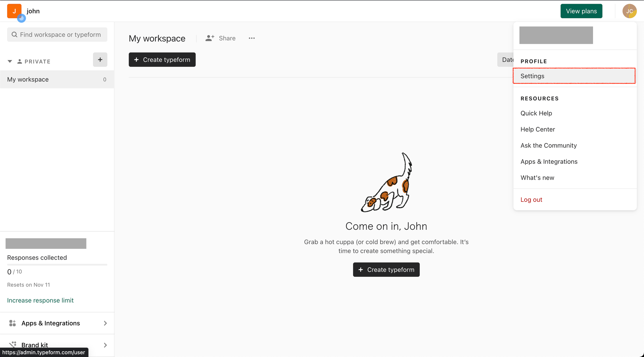644x357 pixels.
Task: Collapse the PRIVATE workspaces section
Action: pyautogui.click(x=10, y=61)
